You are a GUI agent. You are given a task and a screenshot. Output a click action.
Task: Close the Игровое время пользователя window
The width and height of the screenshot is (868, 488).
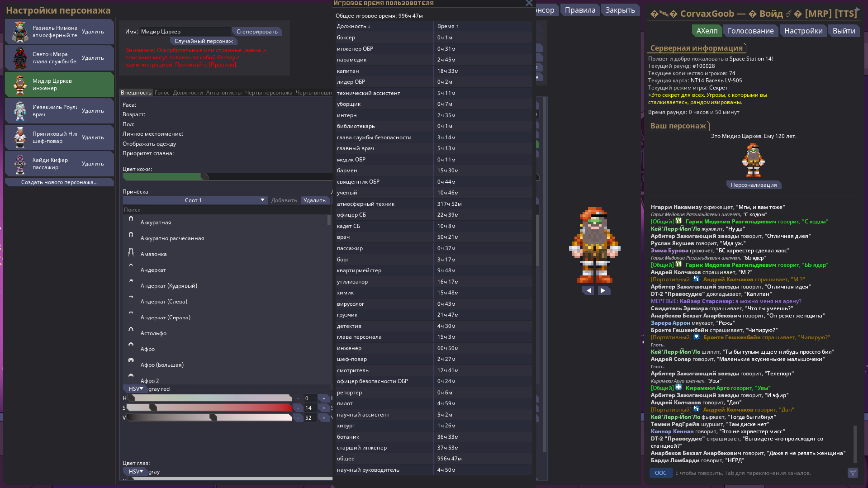pyautogui.click(x=529, y=3)
